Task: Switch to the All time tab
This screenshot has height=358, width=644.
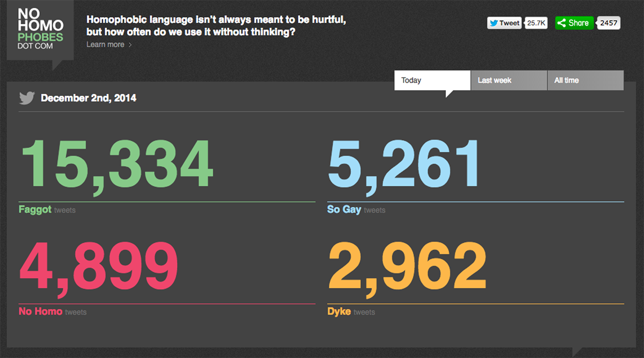Action: pos(585,80)
